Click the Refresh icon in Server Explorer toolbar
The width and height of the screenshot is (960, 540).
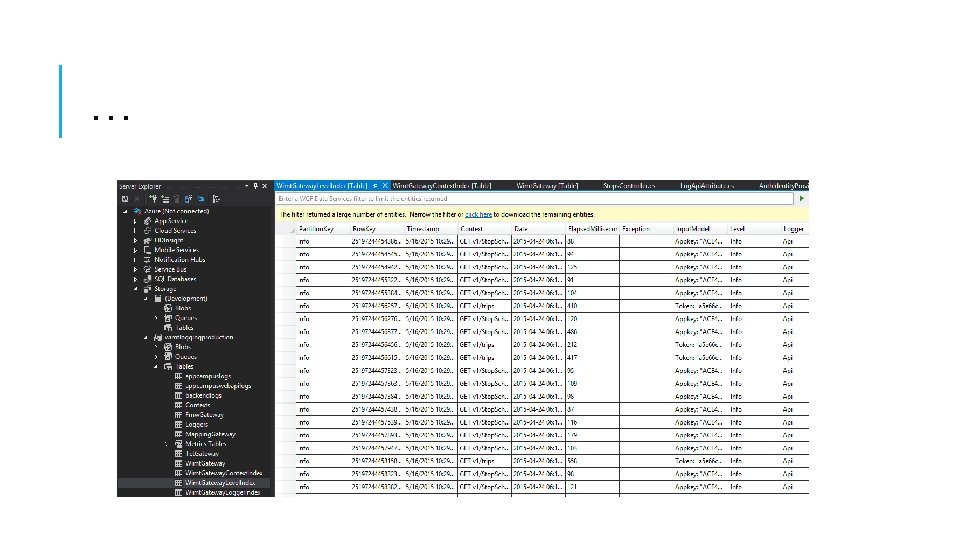tap(125, 199)
